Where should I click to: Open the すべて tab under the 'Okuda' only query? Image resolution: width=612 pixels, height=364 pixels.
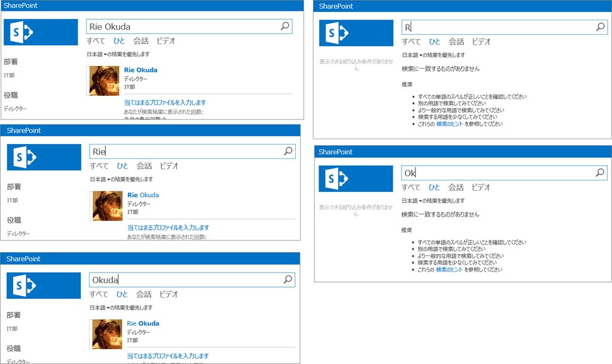pos(99,294)
